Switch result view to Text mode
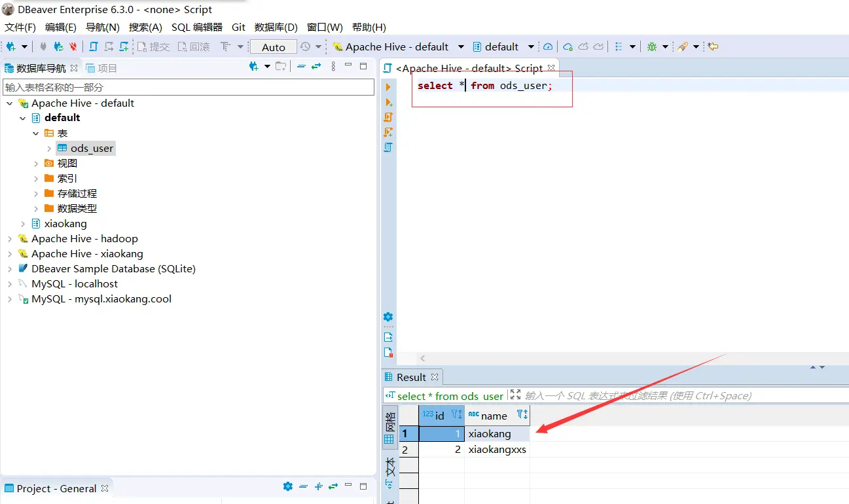This screenshot has height=504, width=849. (x=389, y=473)
